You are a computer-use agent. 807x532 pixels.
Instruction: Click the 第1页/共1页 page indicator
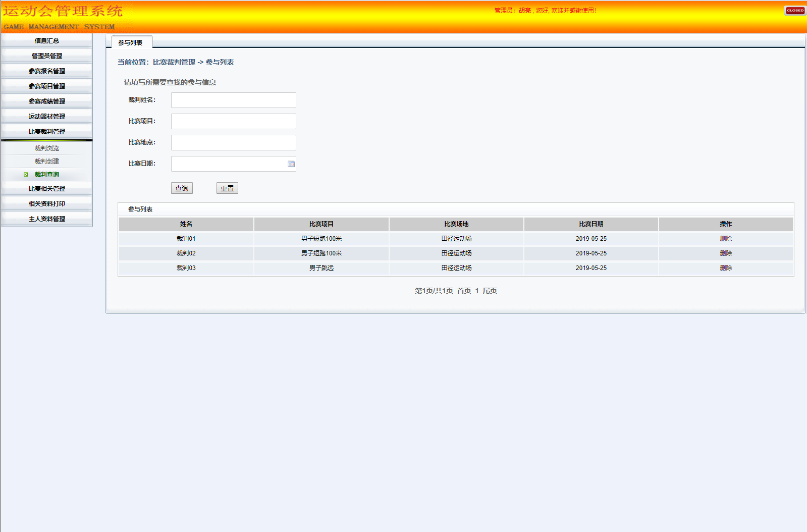coord(434,291)
